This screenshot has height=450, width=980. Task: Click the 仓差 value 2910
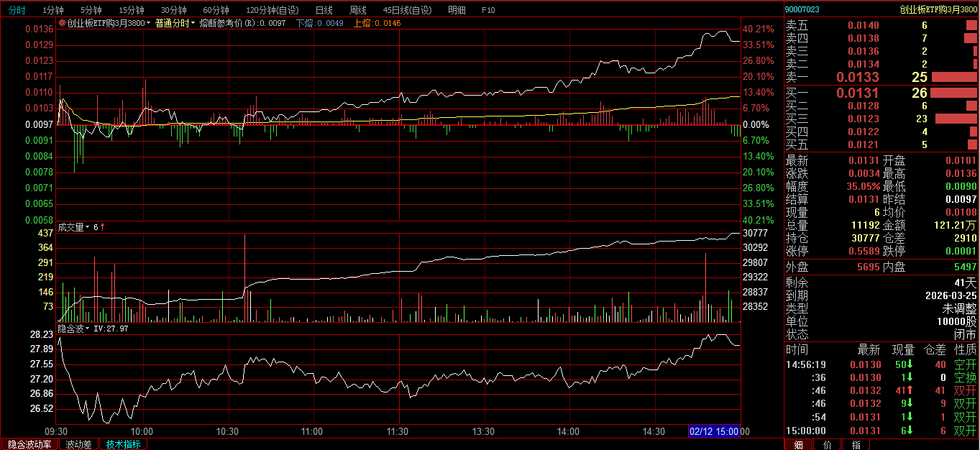966,238
